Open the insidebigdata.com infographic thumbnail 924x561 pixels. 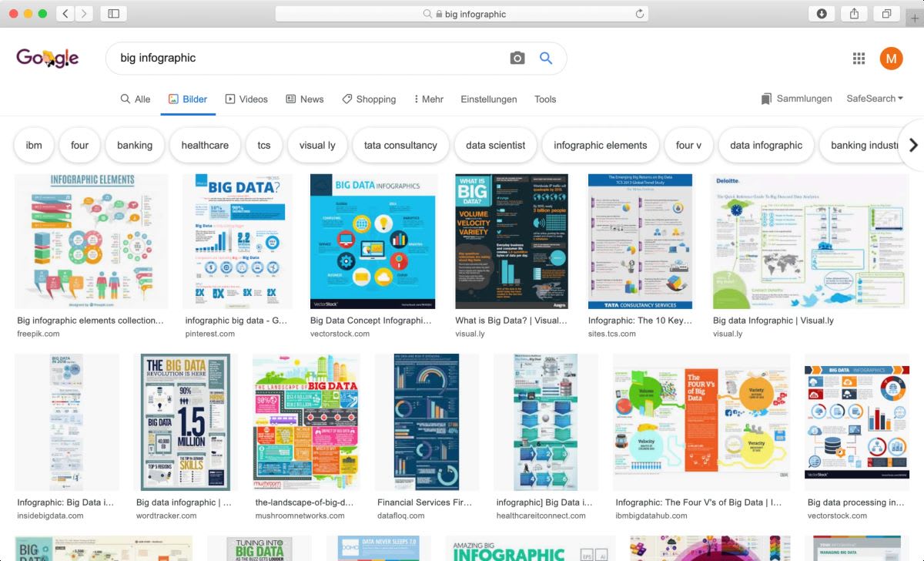click(67, 422)
